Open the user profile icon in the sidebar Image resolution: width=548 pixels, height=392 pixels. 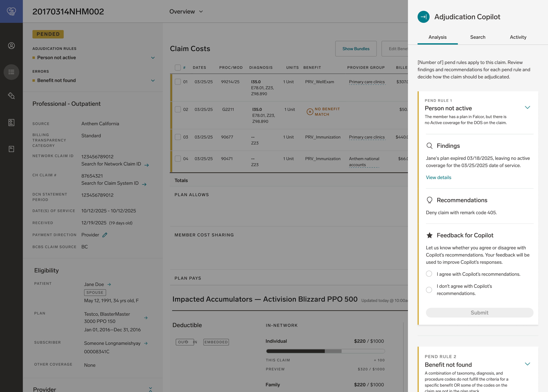point(11,46)
